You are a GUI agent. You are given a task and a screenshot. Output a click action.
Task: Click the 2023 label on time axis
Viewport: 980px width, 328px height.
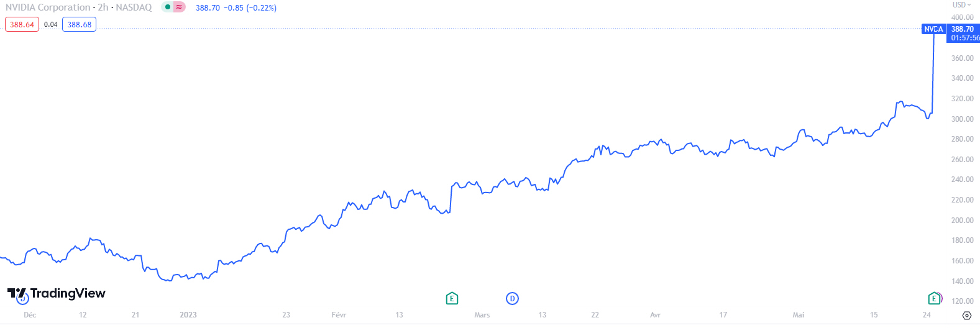coord(188,315)
